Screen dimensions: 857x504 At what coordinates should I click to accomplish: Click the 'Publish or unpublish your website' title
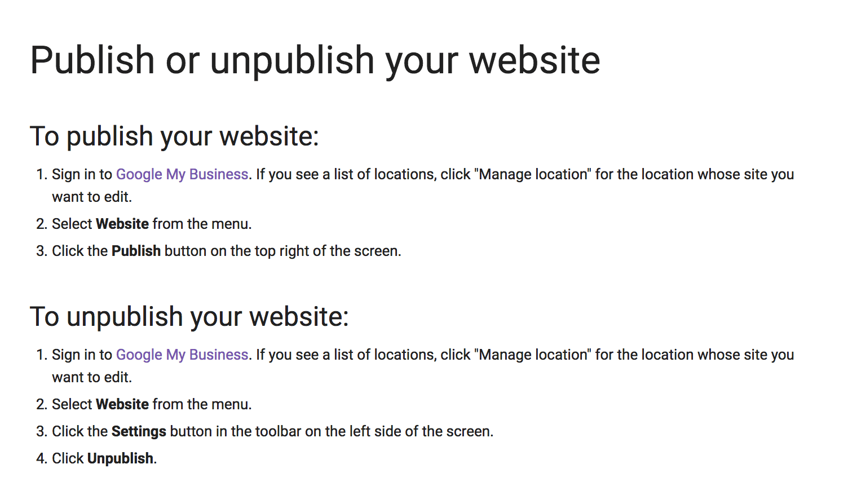(x=315, y=60)
